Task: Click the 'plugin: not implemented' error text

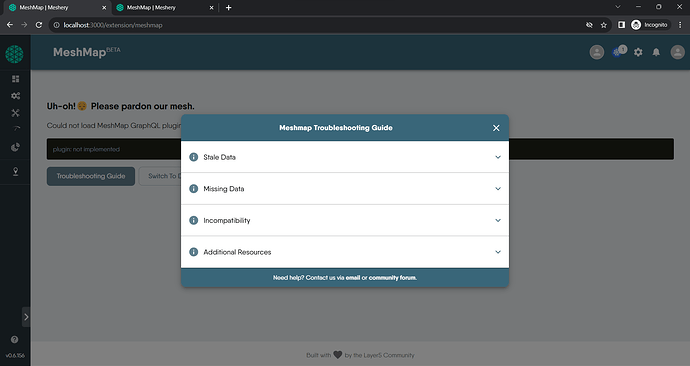Action: (86, 149)
